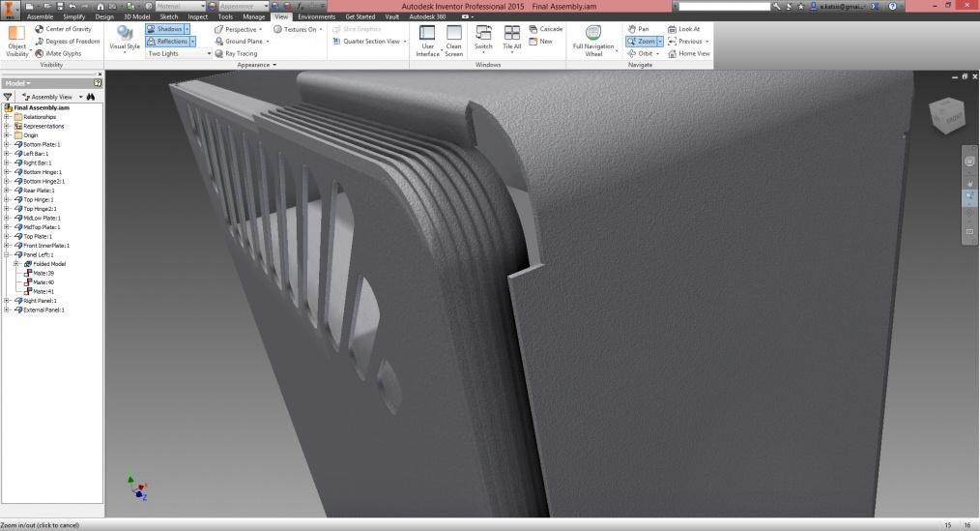This screenshot has height=531, width=980.
Task: Switch to the Inspect ribbon tab
Action: pos(197,16)
